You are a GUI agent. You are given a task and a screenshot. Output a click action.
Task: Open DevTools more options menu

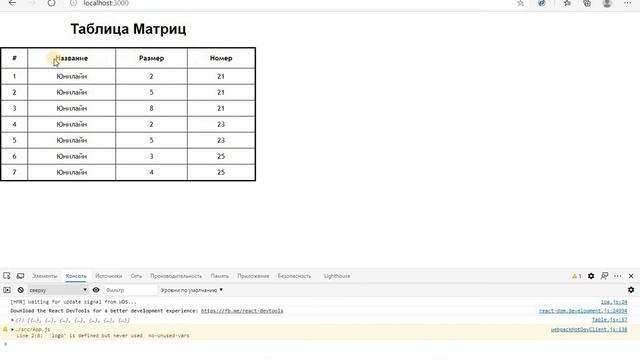pyautogui.click(x=618, y=276)
